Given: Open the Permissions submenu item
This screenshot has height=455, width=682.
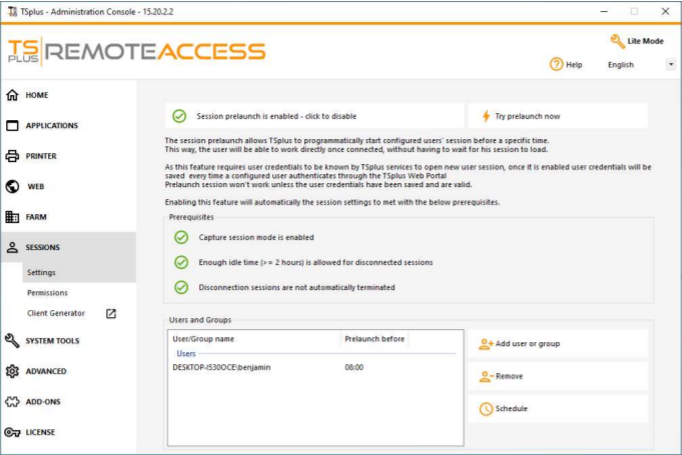Looking at the screenshot, I should [x=47, y=293].
